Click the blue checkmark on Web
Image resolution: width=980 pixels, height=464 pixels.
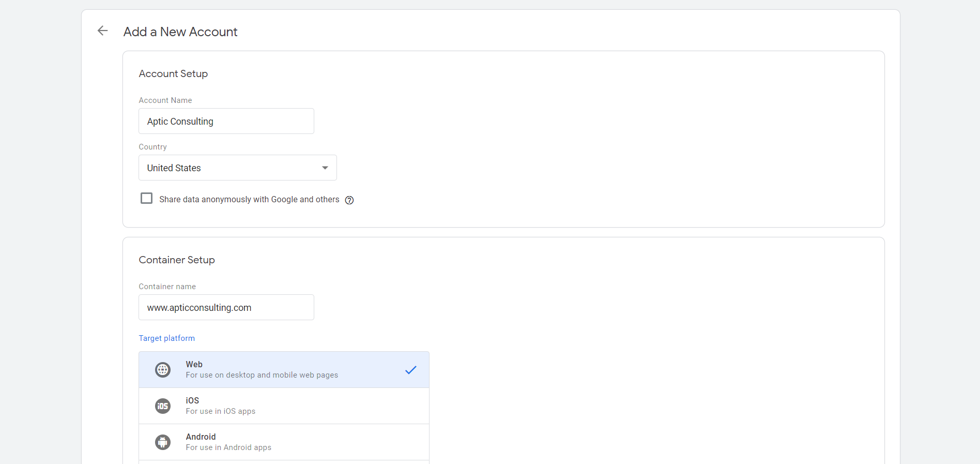411,370
